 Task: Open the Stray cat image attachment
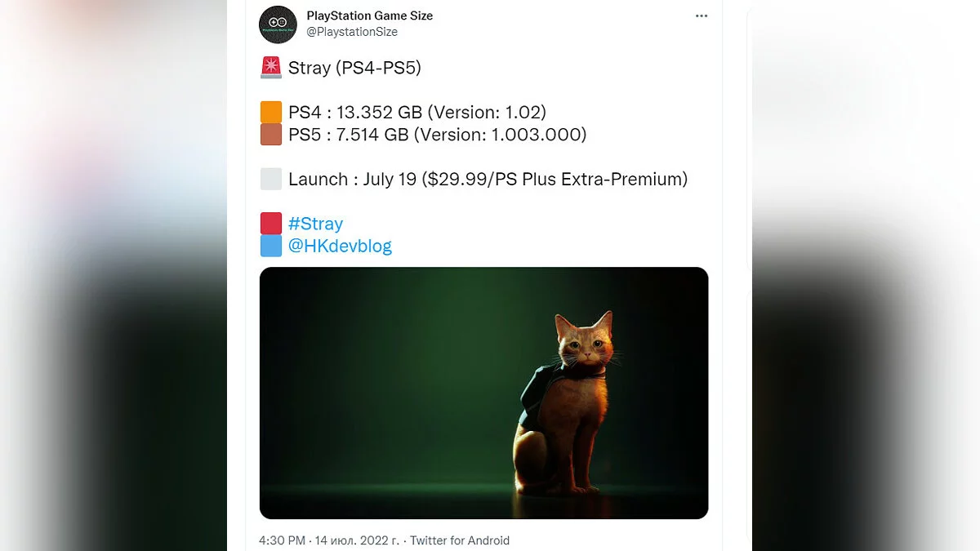483,393
